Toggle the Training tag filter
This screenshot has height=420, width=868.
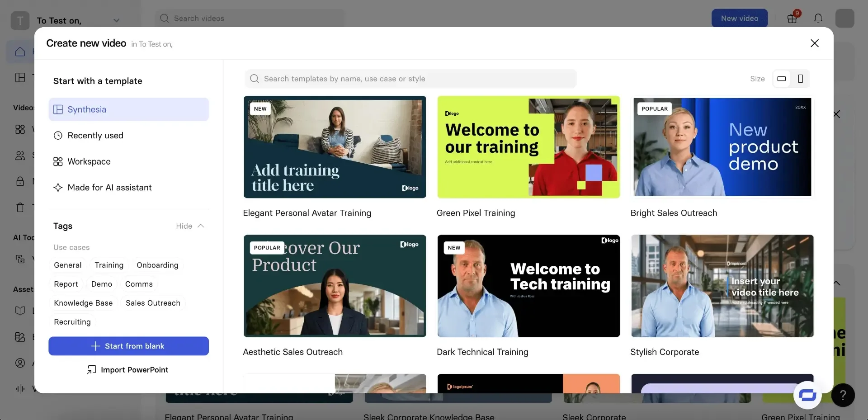(x=109, y=265)
